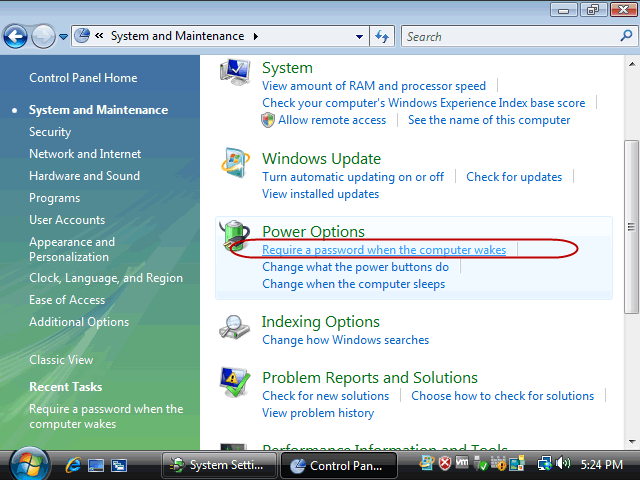This screenshot has width=640, height=480.
Task: Click the Windows Update icon
Action: coord(235,162)
